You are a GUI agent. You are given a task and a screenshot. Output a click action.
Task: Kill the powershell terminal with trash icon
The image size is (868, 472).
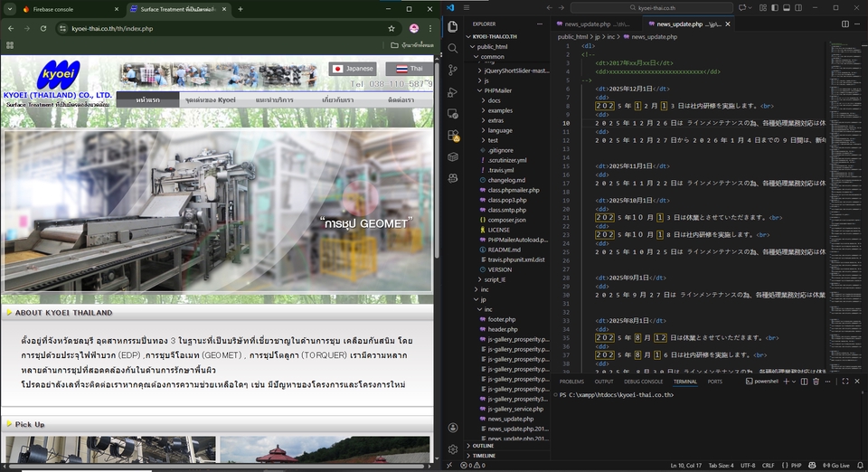tap(816, 382)
